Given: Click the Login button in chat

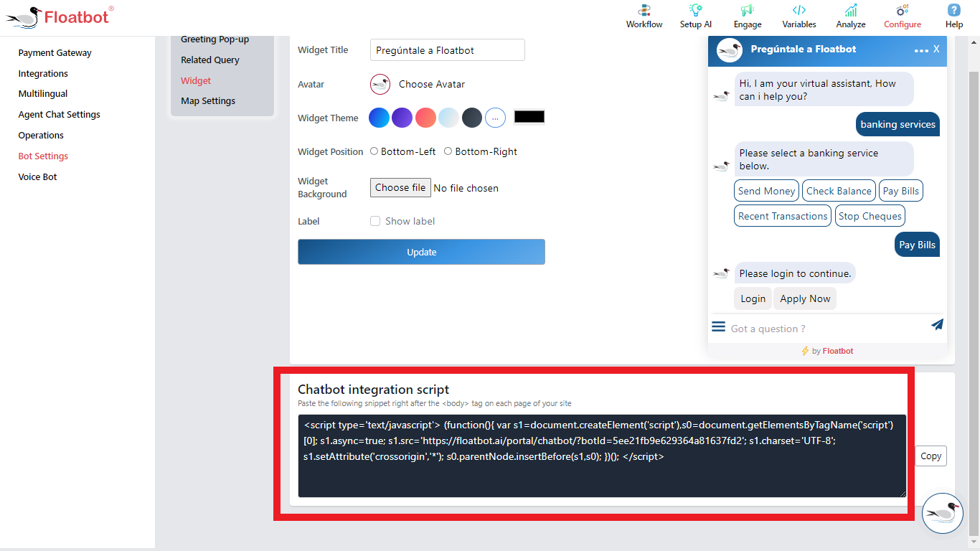Looking at the screenshot, I should [753, 299].
